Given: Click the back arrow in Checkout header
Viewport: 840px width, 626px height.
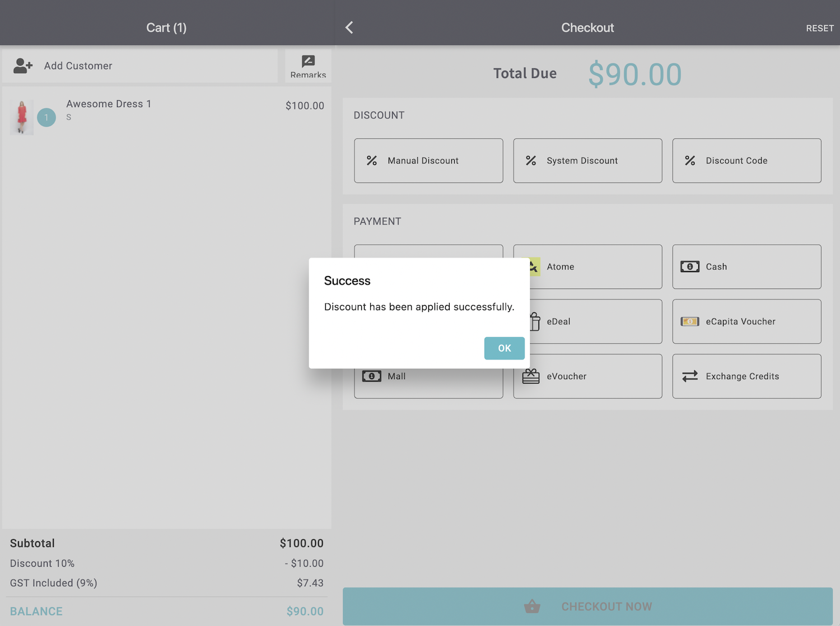Looking at the screenshot, I should coord(349,27).
